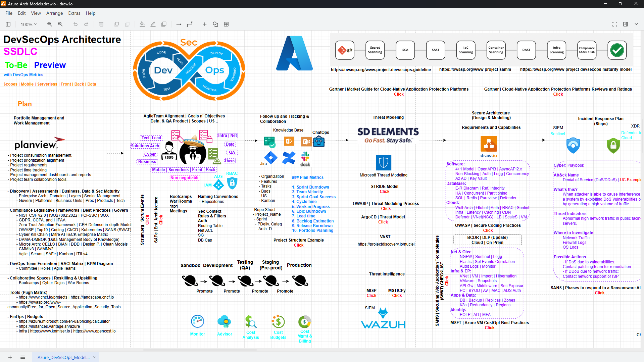This screenshot has width=644, height=362.
Task: Select the RBAC lock shield icon
Action: coord(232,183)
